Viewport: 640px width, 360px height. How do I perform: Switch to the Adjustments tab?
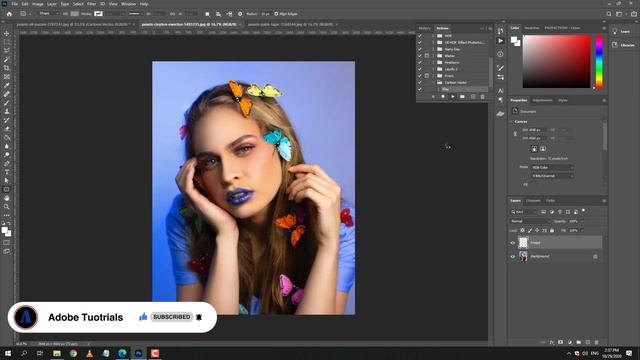pyautogui.click(x=542, y=100)
